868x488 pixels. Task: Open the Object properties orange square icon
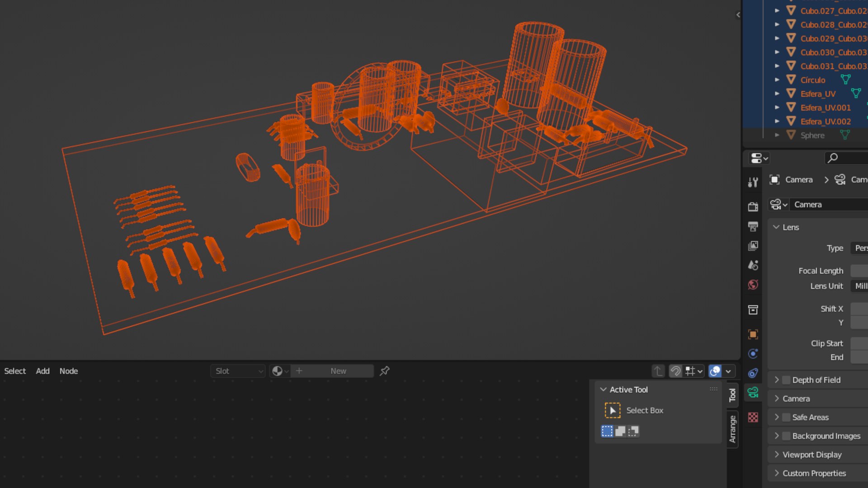tap(753, 334)
